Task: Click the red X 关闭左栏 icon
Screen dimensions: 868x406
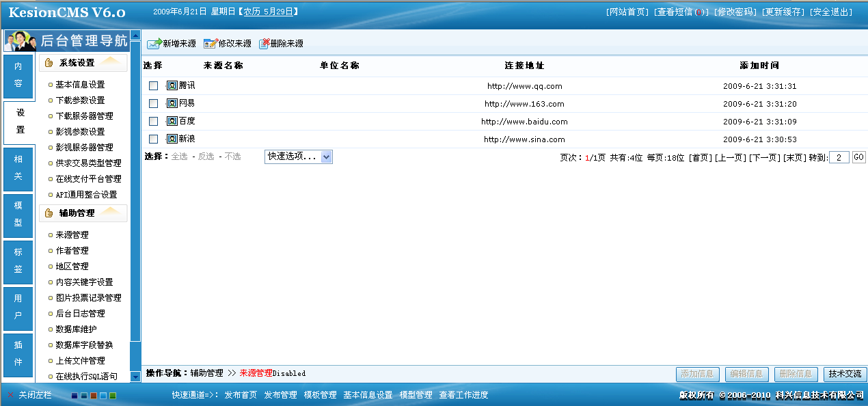Action: (10, 395)
